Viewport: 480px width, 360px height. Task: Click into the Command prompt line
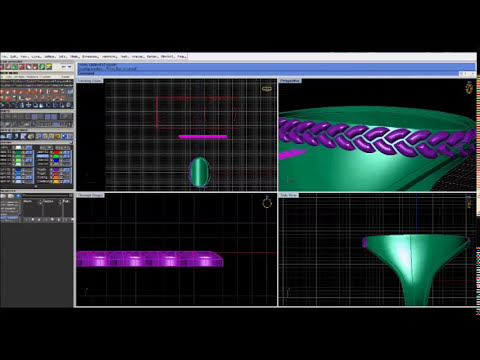coord(268,73)
